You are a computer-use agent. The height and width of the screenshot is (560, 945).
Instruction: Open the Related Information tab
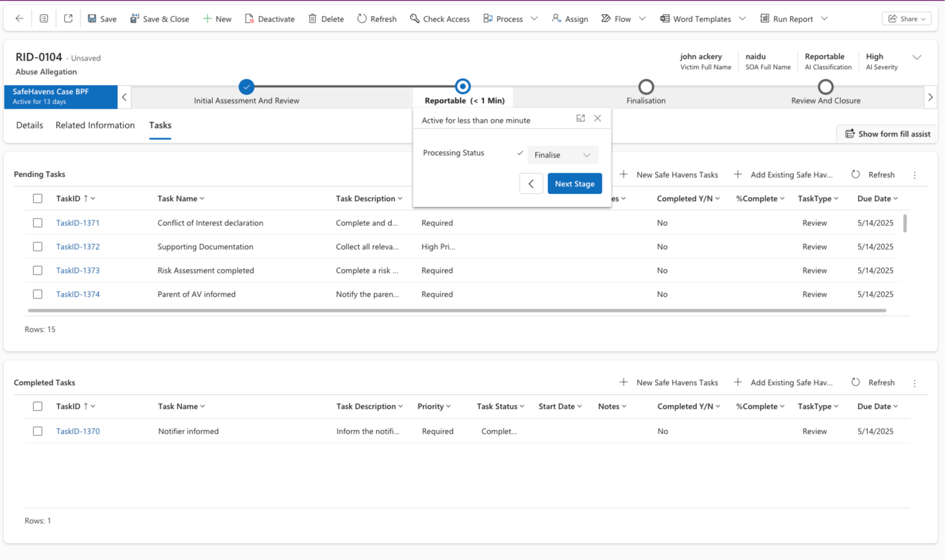95,125
